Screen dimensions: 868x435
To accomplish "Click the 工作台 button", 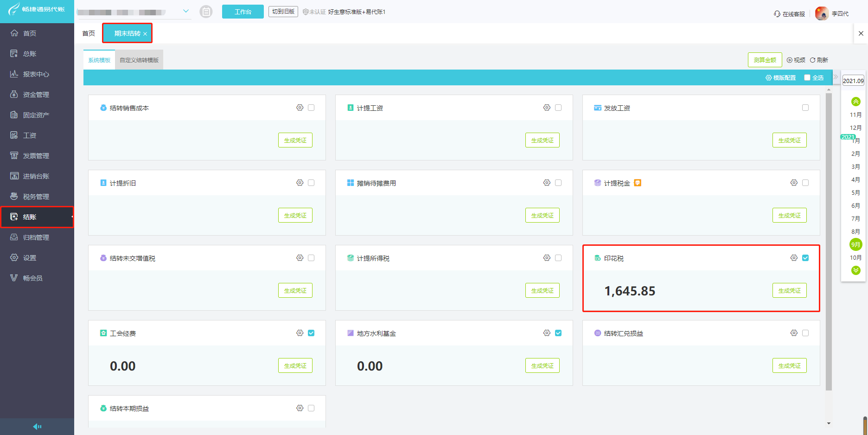I will [243, 12].
